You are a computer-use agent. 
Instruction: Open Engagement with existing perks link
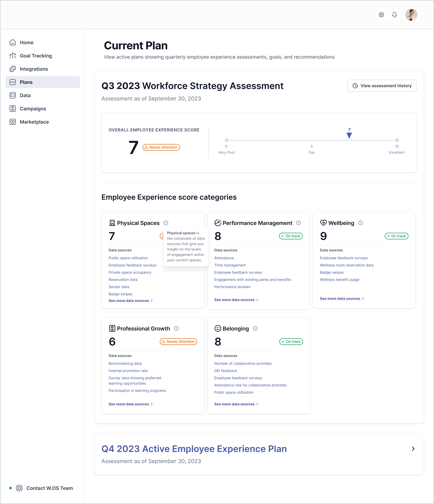[x=253, y=280]
